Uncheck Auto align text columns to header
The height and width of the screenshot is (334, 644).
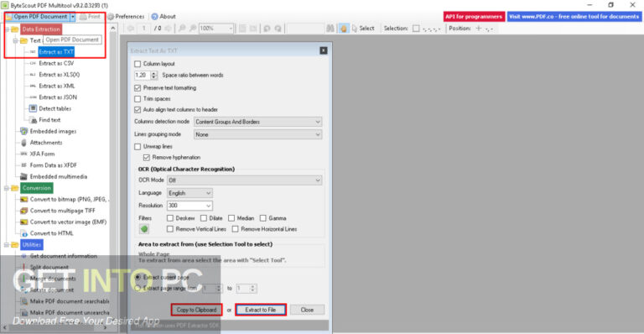pyautogui.click(x=138, y=110)
